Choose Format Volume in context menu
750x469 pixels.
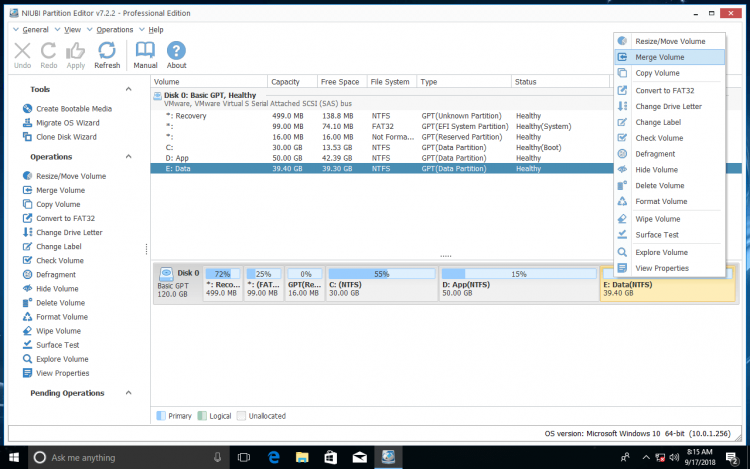click(x=670, y=201)
